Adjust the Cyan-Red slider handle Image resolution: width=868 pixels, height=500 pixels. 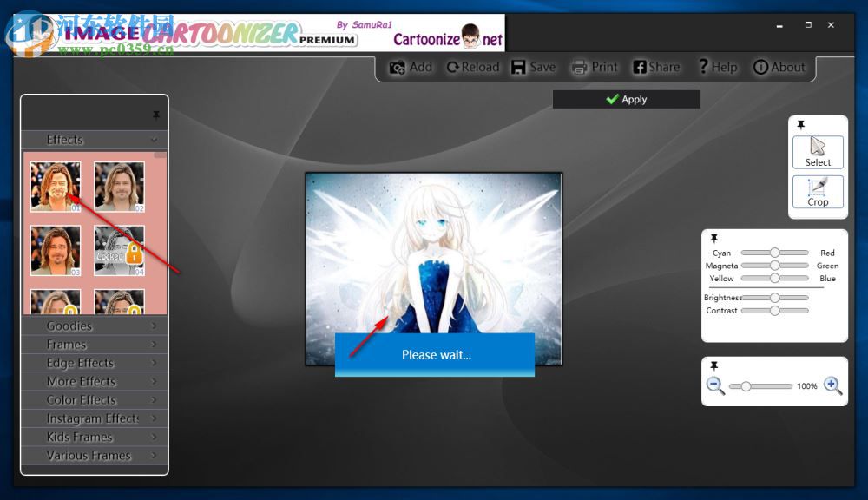click(x=775, y=253)
